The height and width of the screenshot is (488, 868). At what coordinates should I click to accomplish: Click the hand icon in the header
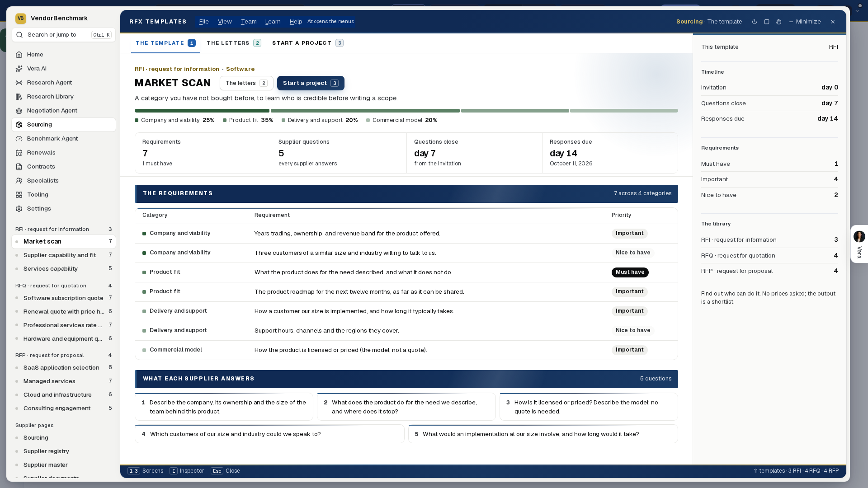[x=778, y=22]
